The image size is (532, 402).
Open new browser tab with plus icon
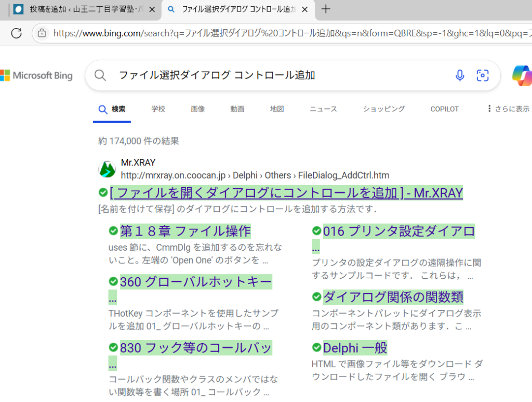326,9
